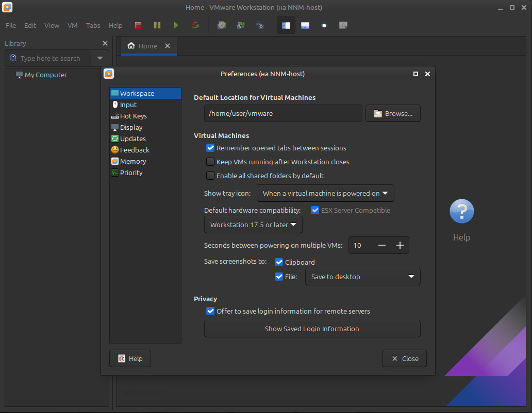Image resolution: width=532 pixels, height=413 pixels.
Task: Increase seconds between powering on VMs with plus
Action: [x=400, y=246]
